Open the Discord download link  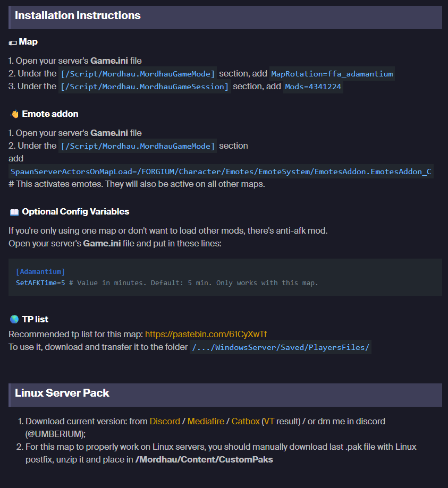coord(165,421)
